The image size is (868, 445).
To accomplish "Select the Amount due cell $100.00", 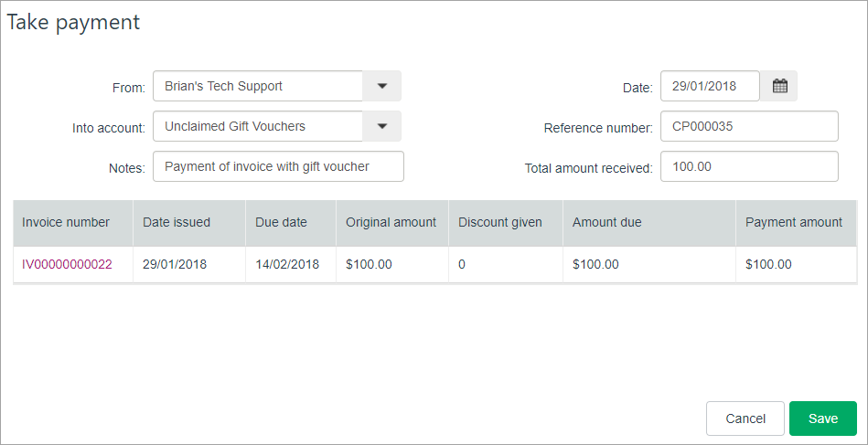I will pyautogui.click(x=648, y=265).
